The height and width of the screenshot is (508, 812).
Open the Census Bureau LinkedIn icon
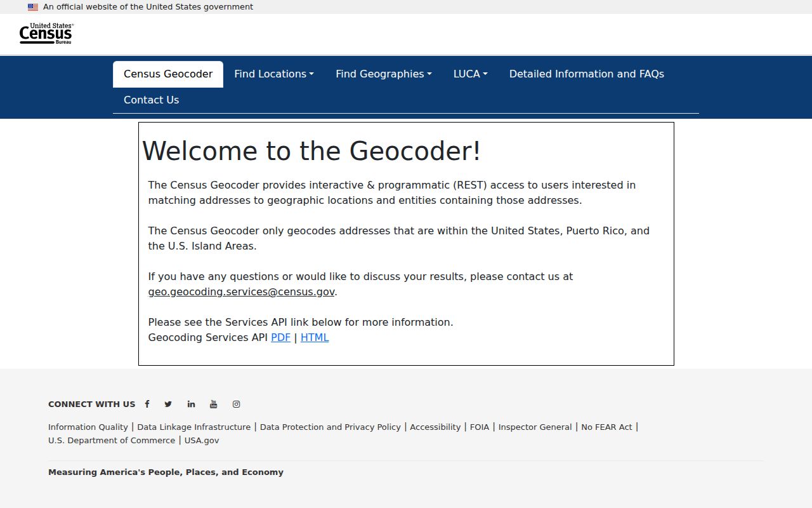pos(191,404)
